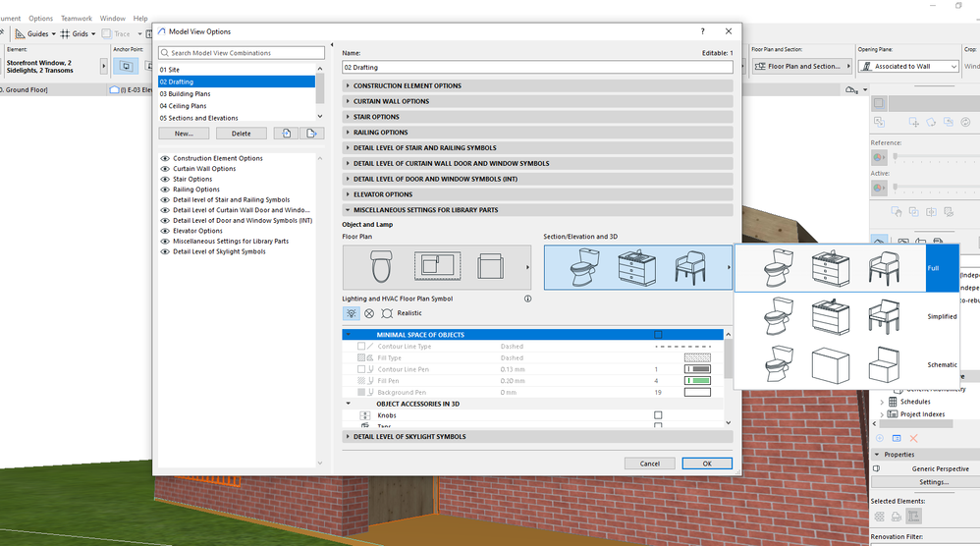Toggle the Minimal Space of Objects checkbox
This screenshot has height=546, width=980.
[658, 335]
